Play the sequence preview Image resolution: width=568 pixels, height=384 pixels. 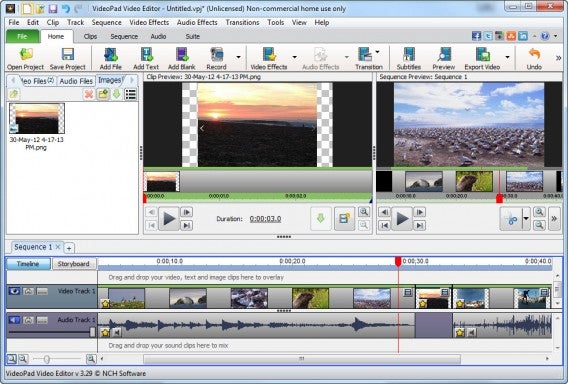pyautogui.click(x=402, y=219)
